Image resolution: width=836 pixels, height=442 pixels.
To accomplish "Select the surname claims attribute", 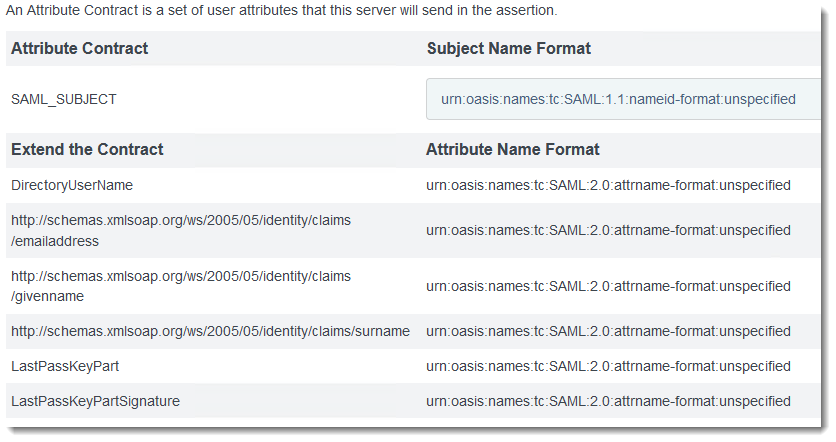I will (210, 331).
